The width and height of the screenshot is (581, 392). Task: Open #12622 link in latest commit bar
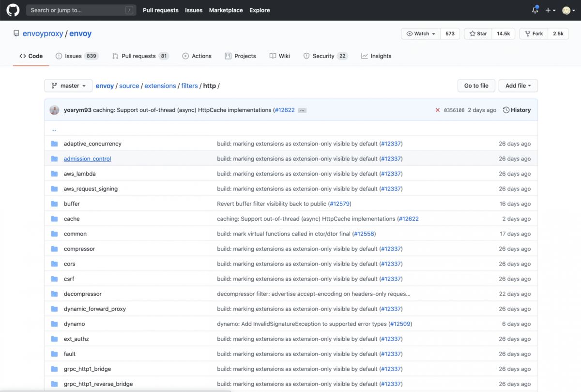[285, 110]
